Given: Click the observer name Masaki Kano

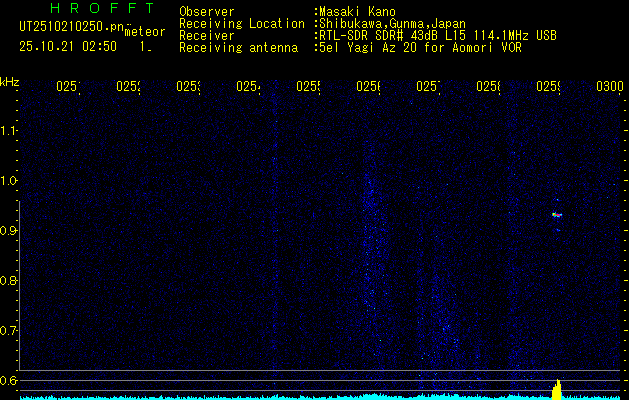Looking at the screenshot, I should tap(357, 12).
